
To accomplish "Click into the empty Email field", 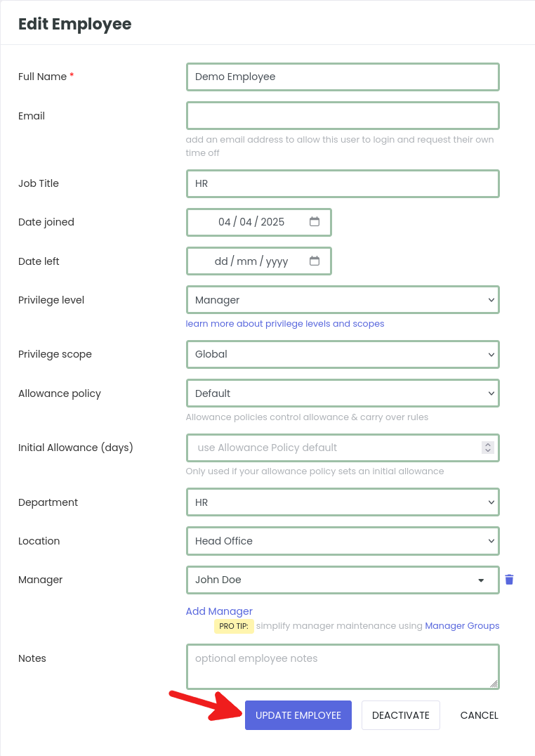I will pos(343,116).
